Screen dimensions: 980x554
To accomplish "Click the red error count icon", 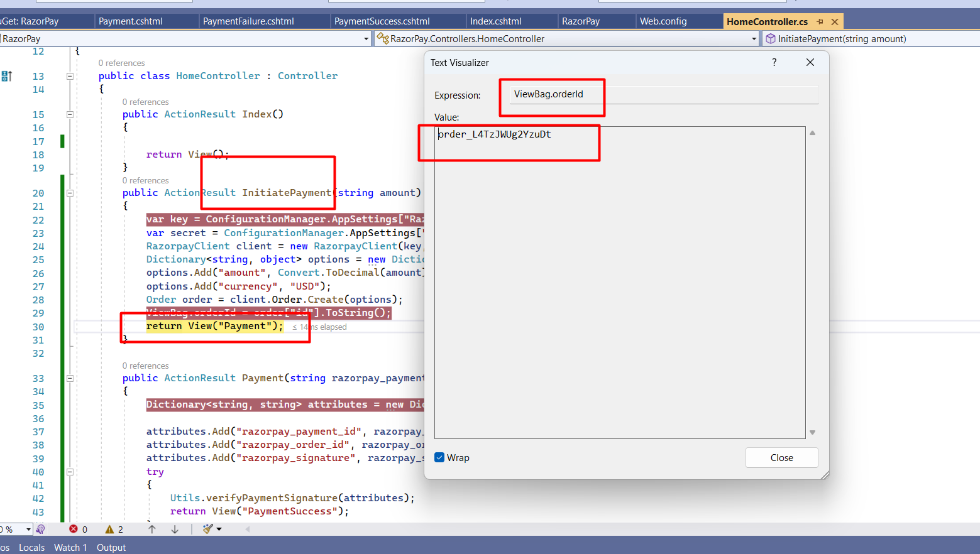I will coord(74,529).
